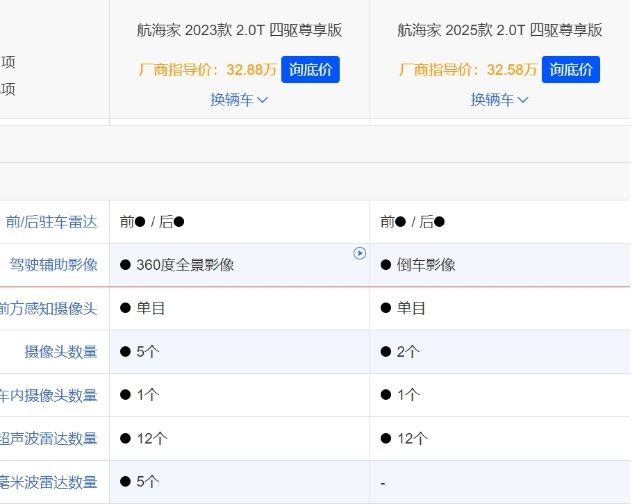Play the 360度全景影像 video icon
This screenshot has height=504, width=632.
[360, 253]
